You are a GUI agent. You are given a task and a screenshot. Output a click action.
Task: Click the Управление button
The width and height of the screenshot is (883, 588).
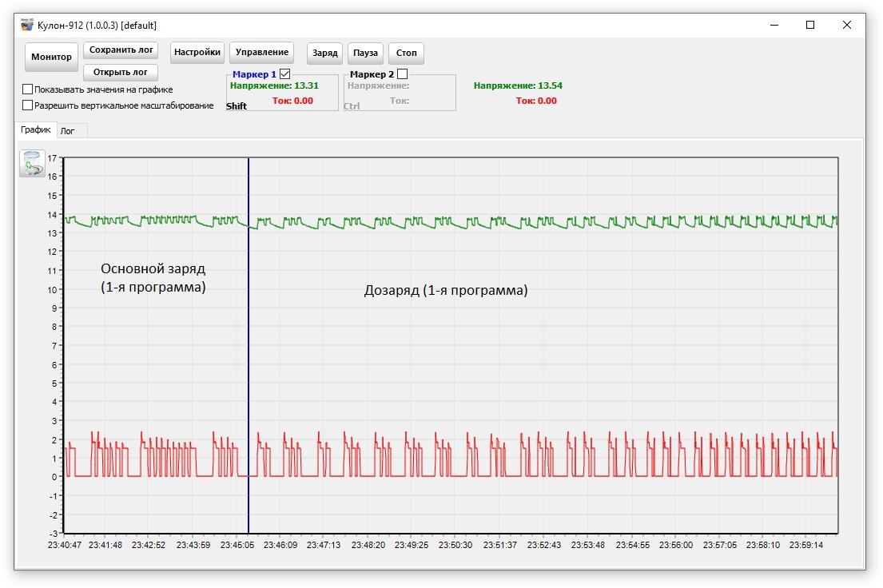[262, 53]
